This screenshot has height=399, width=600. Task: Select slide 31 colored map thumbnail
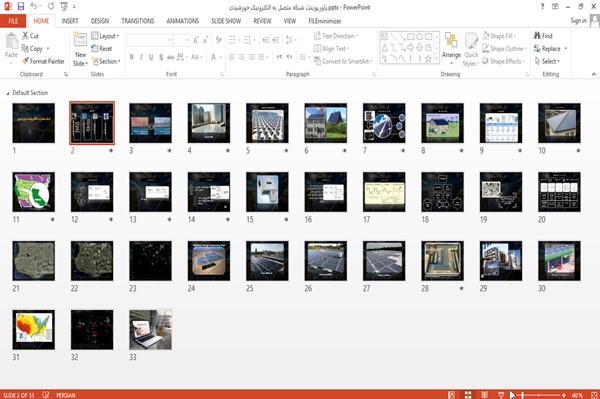click(34, 329)
